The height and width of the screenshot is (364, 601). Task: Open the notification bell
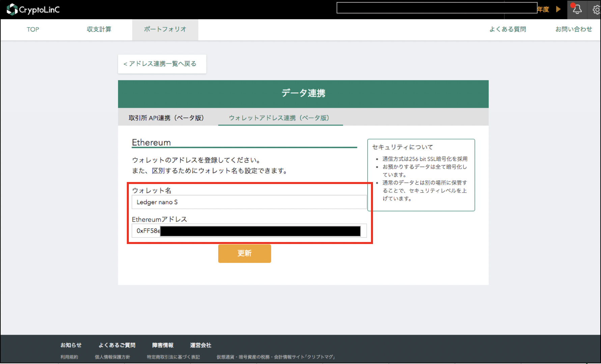577,9
